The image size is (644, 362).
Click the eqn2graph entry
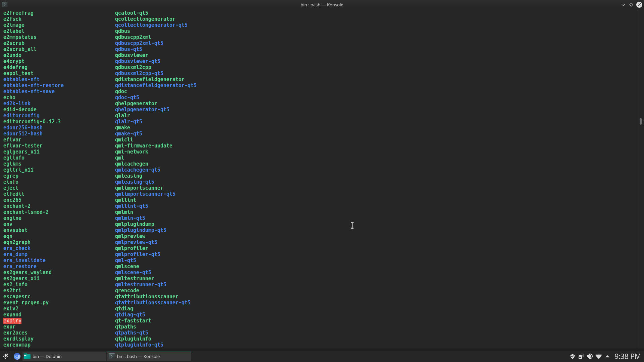pos(17,242)
